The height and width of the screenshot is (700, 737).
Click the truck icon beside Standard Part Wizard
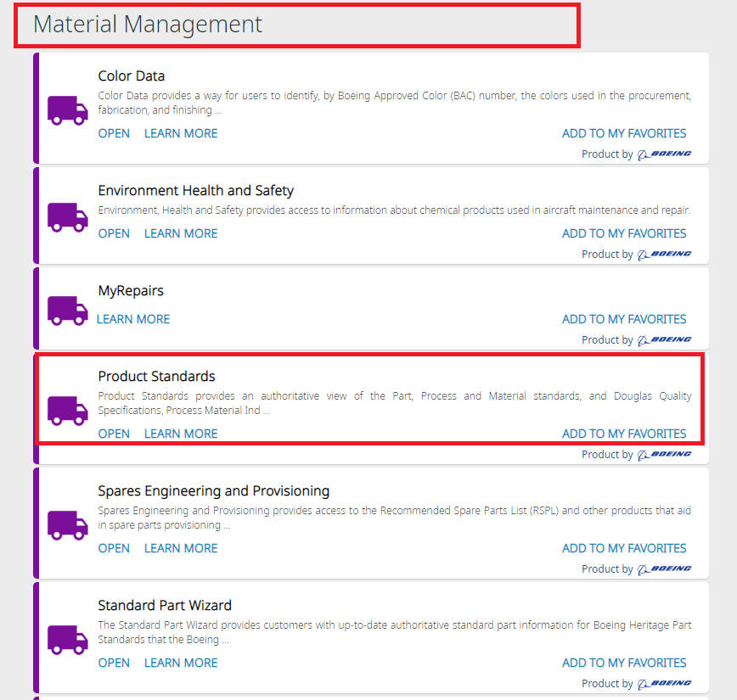[x=67, y=639]
